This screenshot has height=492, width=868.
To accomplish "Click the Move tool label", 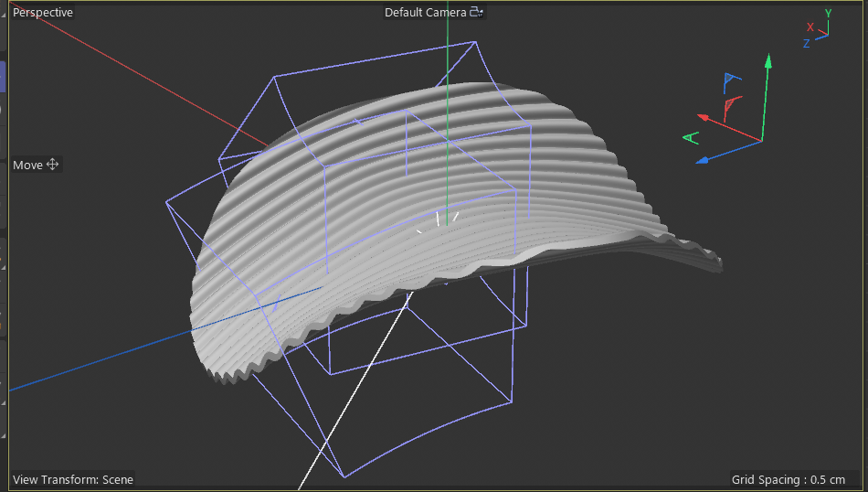I will pyautogui.click(x=27, y=166).
